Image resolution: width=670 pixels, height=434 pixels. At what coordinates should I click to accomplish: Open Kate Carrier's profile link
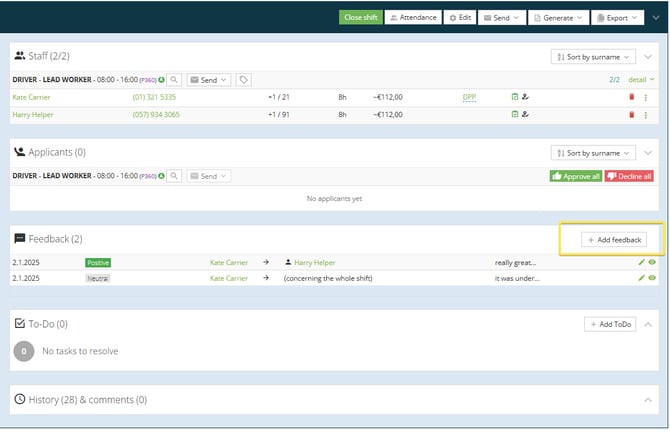tap(31, 97)
